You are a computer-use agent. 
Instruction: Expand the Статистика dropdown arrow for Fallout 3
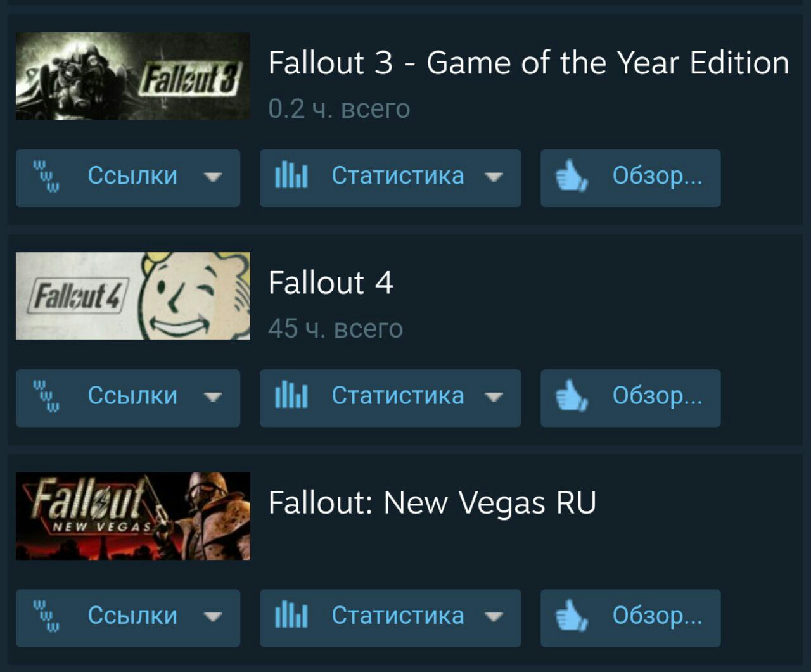point(494,177)
